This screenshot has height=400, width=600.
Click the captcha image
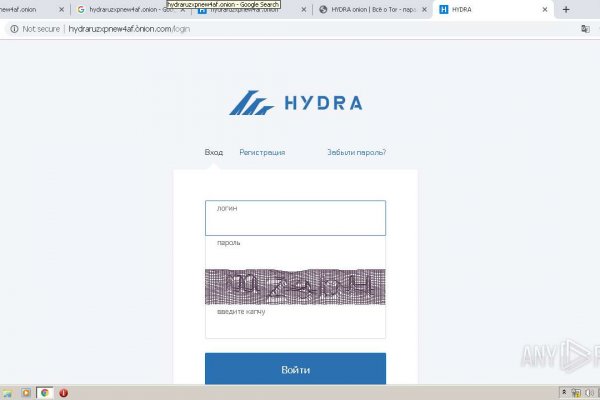tap(295, 286)
